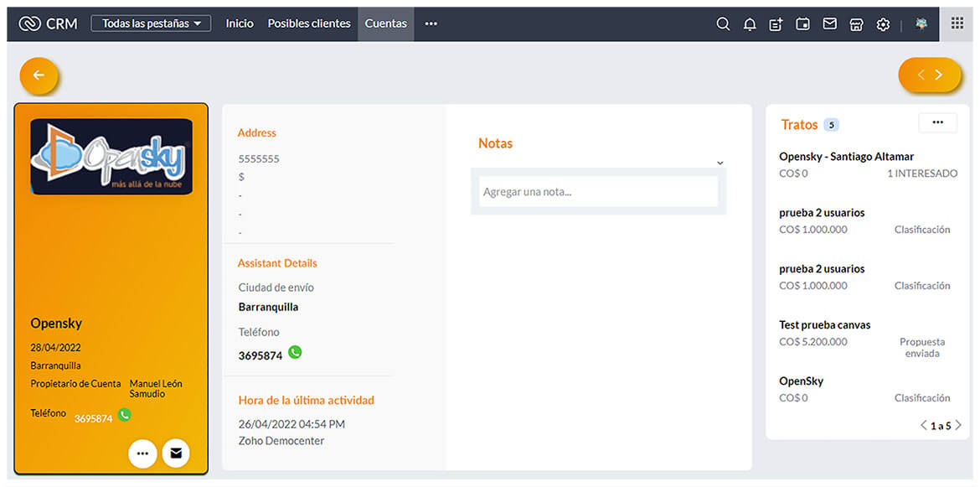Collapse the Notas section chevron
980x487 pixels.
click(720, 163)
